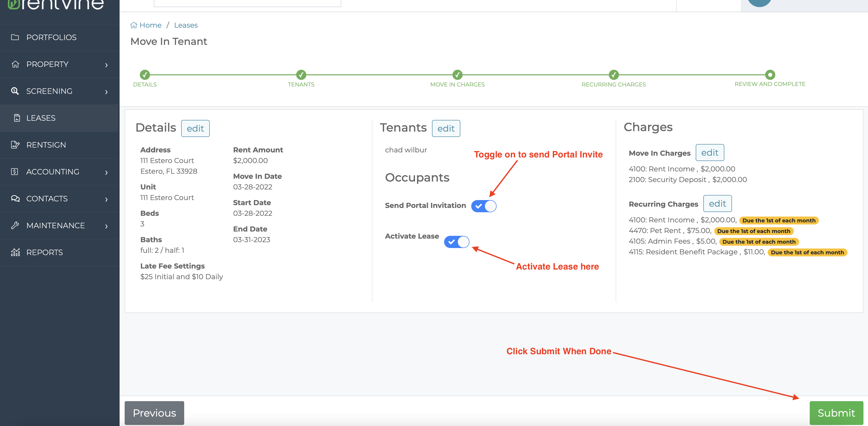This screenshot has width=868, height=426.
Task: Open RentSign in the sidebar
Action: pos(60,145)
